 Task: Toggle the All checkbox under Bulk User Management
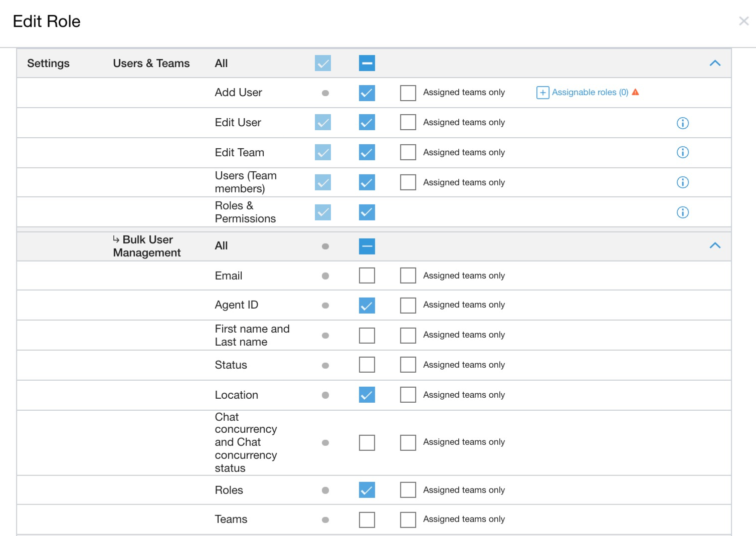point(366,246)
